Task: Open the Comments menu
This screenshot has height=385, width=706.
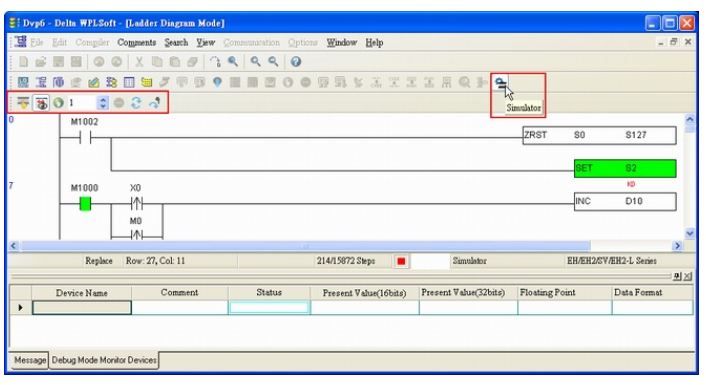Action: tap(136, 42)
